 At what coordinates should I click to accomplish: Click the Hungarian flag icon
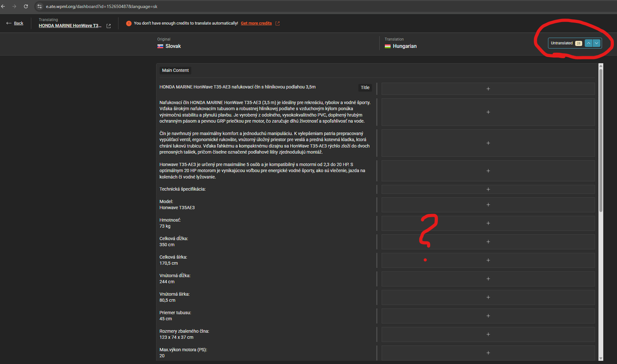coord(388,46)
